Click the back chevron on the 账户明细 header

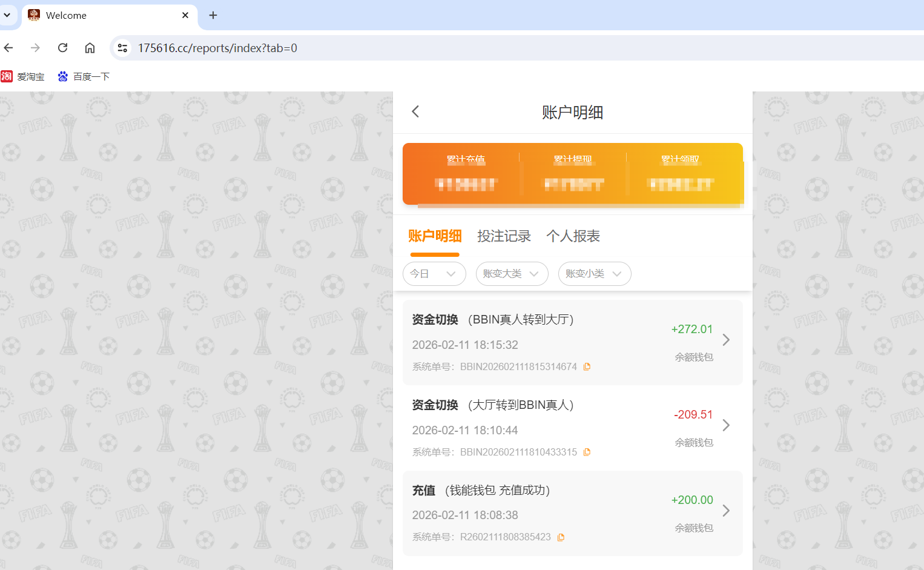[x=415, y=111]
